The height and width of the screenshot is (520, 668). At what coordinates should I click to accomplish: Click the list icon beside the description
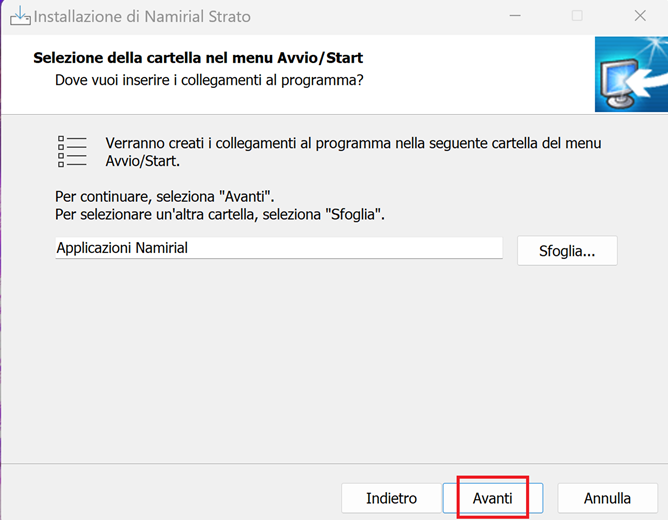[x=72, y=151]
